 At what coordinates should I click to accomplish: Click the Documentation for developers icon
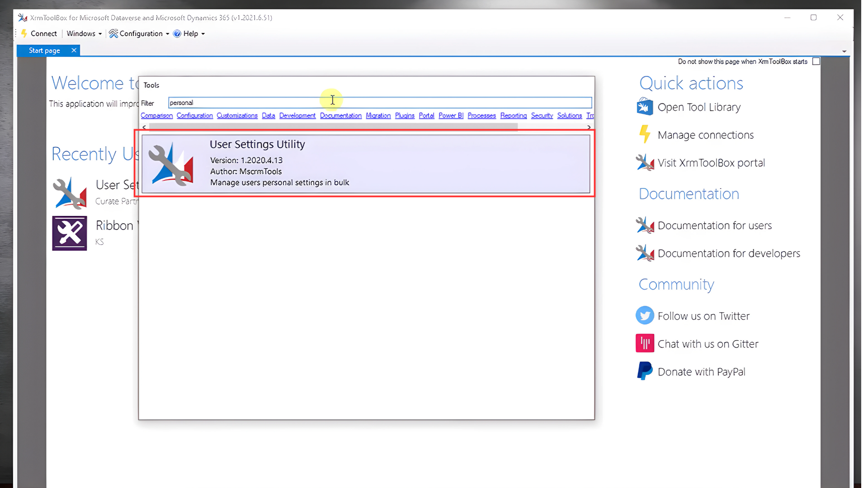click(645, 253)
